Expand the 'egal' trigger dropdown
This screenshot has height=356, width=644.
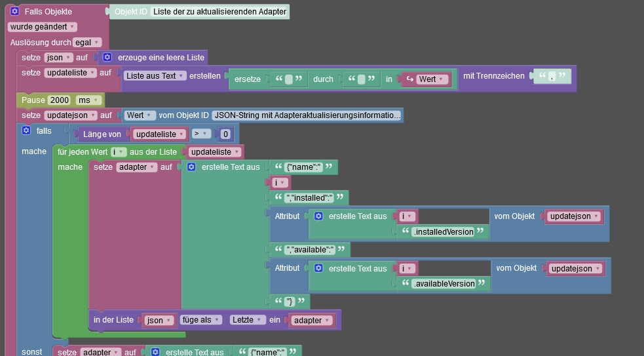point(87,42)
